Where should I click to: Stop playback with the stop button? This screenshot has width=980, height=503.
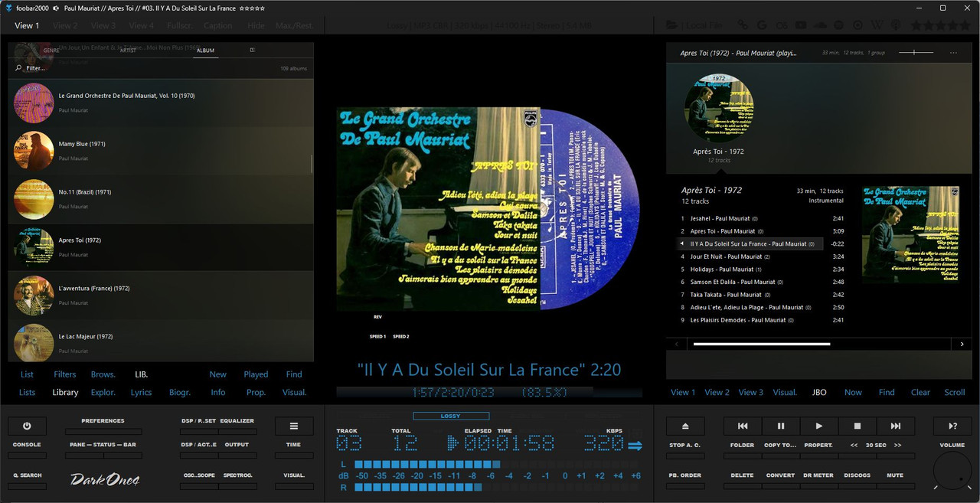coord(857,426)
